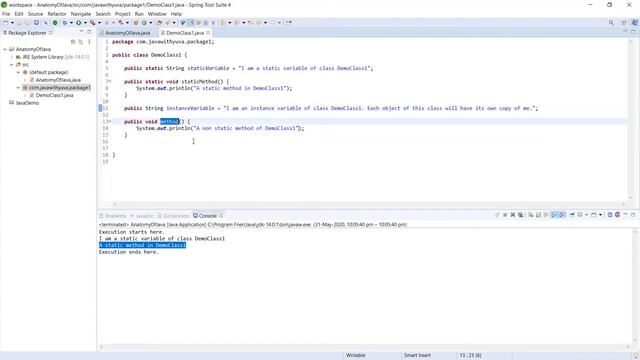Toggle Word Wrap in Console toolbar

pyautogui.click(x=546, y=215)
